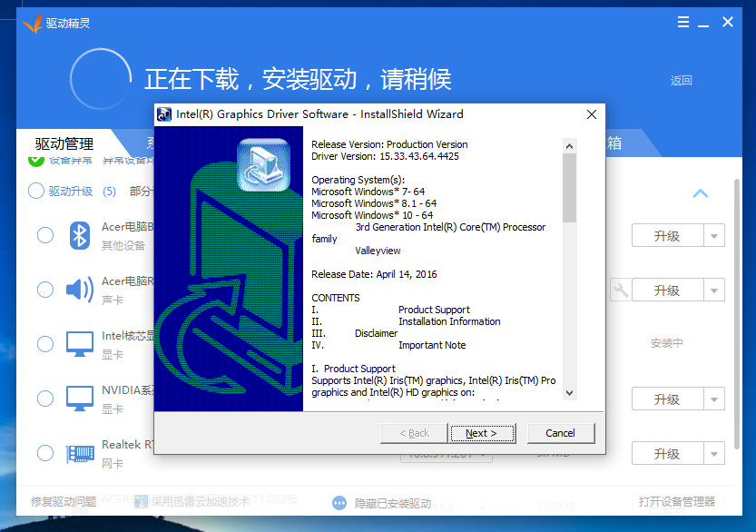Select the 驱动升级 radio option
The image size is (756, 532).
tap(36, 192)
